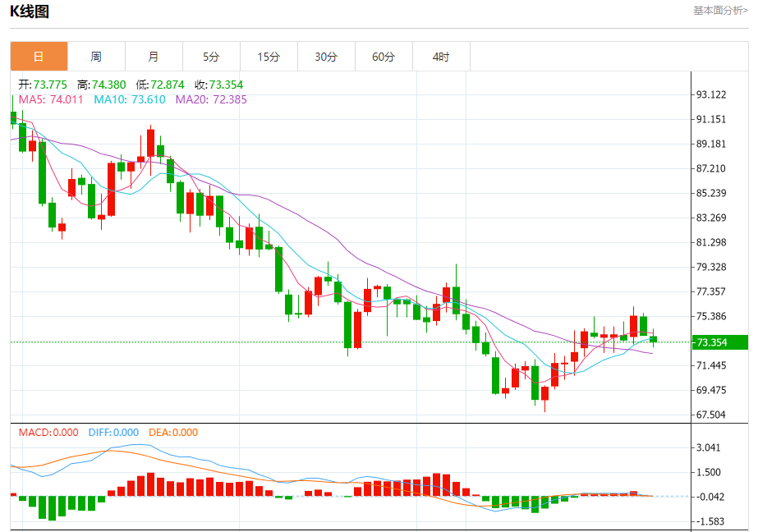Click the 高:74.380 high value
758x532 pixels.
pyautogui.click(x=102, y=85)
